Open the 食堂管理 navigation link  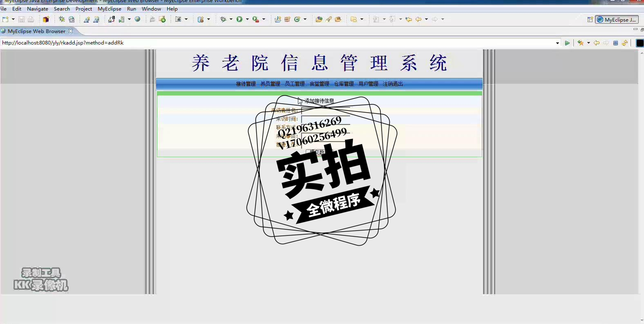(x=319, y=84)
